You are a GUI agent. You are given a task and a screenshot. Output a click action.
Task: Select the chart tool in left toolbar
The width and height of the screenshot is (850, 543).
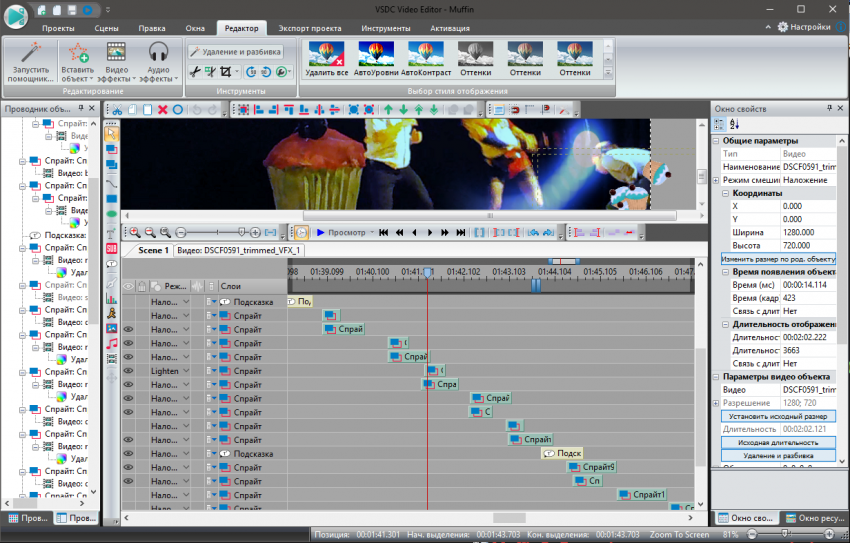point(112,298)
